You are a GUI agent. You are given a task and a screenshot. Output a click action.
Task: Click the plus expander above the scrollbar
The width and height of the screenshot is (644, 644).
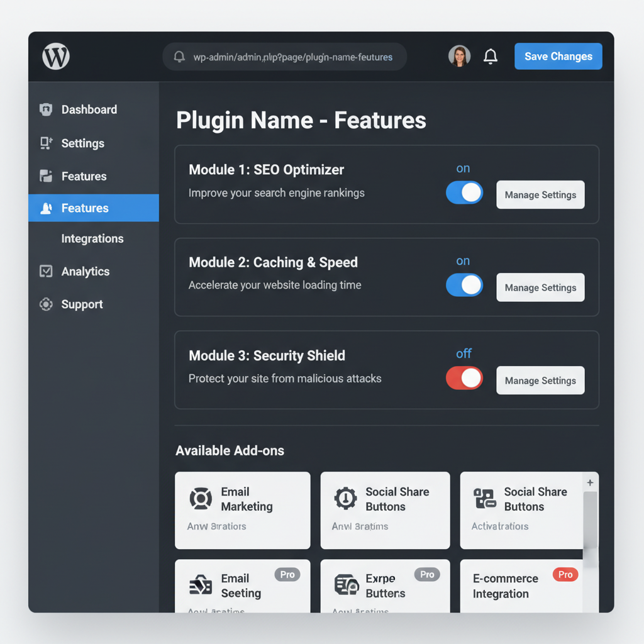tap(589, 482)
